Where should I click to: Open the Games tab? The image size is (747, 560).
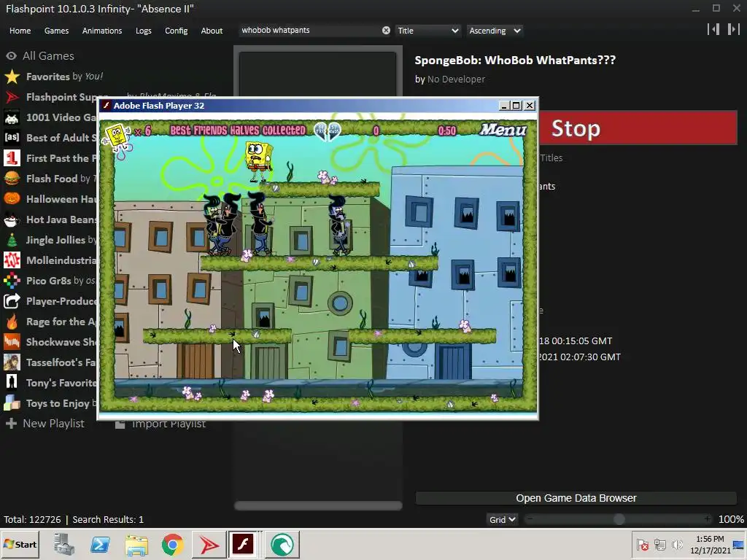click(56, 31)
